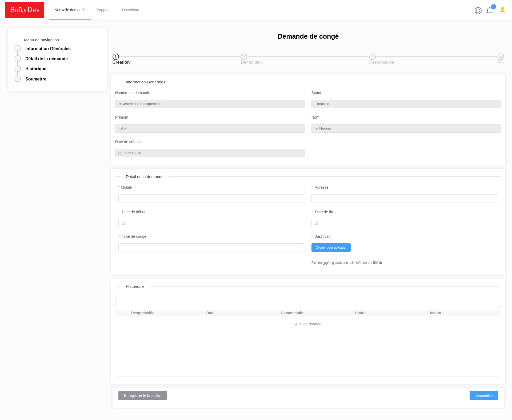This screenshot has height=420, width=512.
Task: Click the user profile avatar icon
Action: [502, 10]
